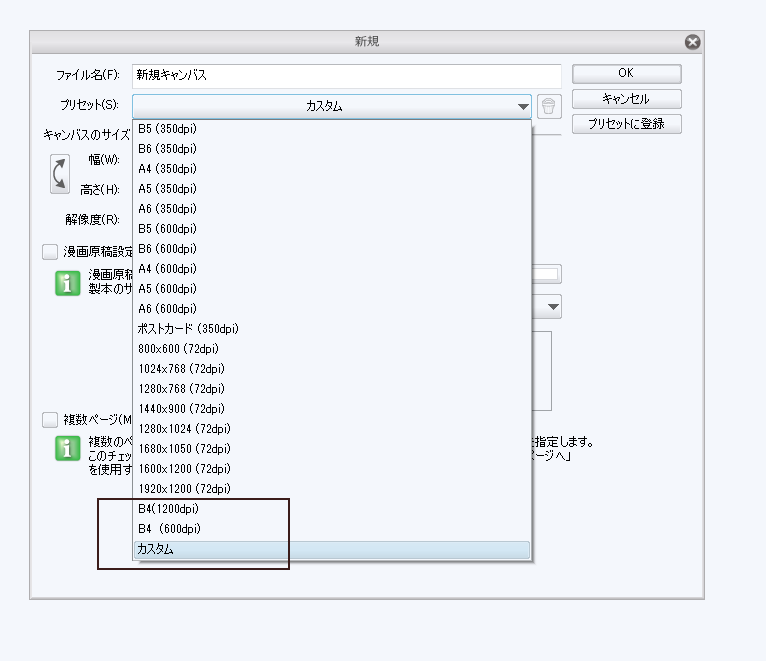Screen dimensions: 766x661
Task: Select A5 (350dpi) preset
Action: tap(332, 189)
